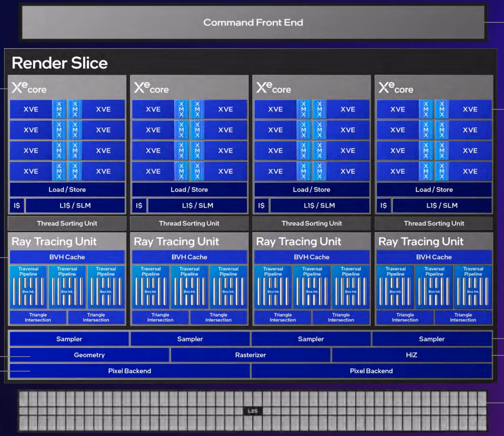Click the leftmost Ray Tracing Unit title
Image resolution: width=504 pixels, height=436 pixels.
coord(54,242)
